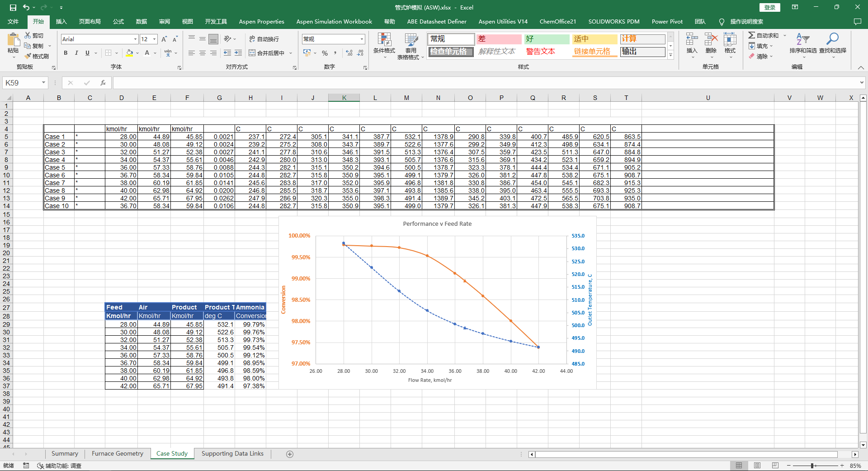Toggle bottom vertical align button

[213, 39]
